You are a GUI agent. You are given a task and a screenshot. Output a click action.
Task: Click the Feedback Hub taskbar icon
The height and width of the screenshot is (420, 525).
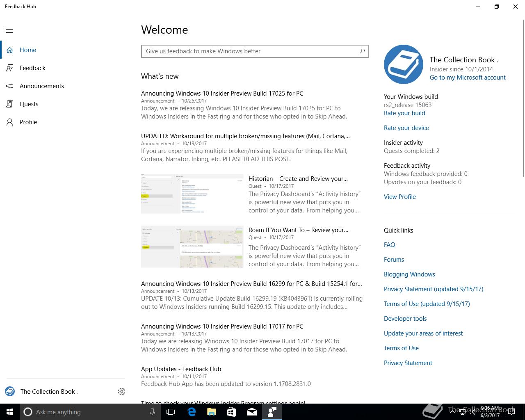tap(272, 412)
